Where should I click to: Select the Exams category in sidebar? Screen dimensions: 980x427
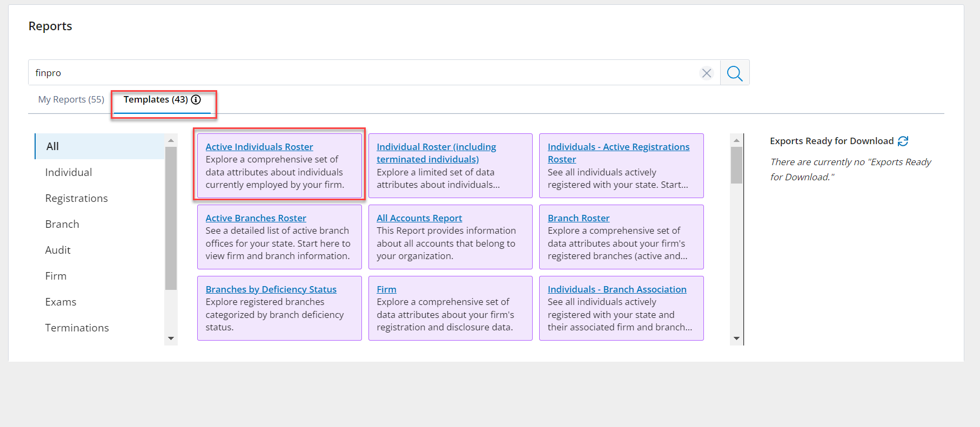[61, 302]
